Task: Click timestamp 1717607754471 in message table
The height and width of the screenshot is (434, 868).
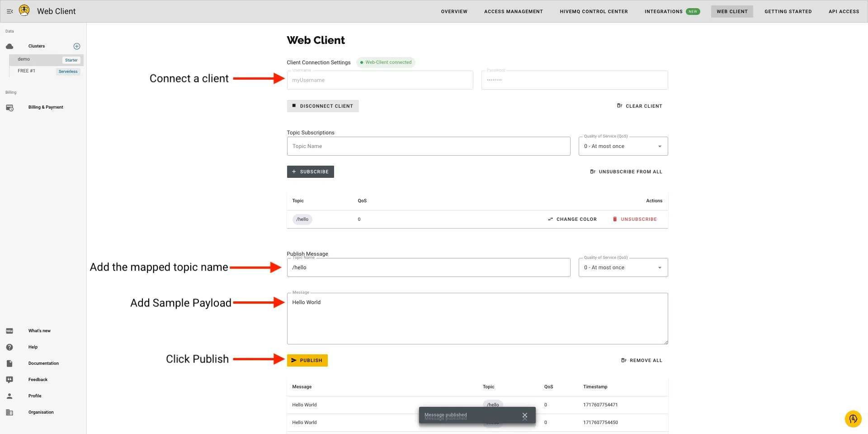Action: [600, 405]
